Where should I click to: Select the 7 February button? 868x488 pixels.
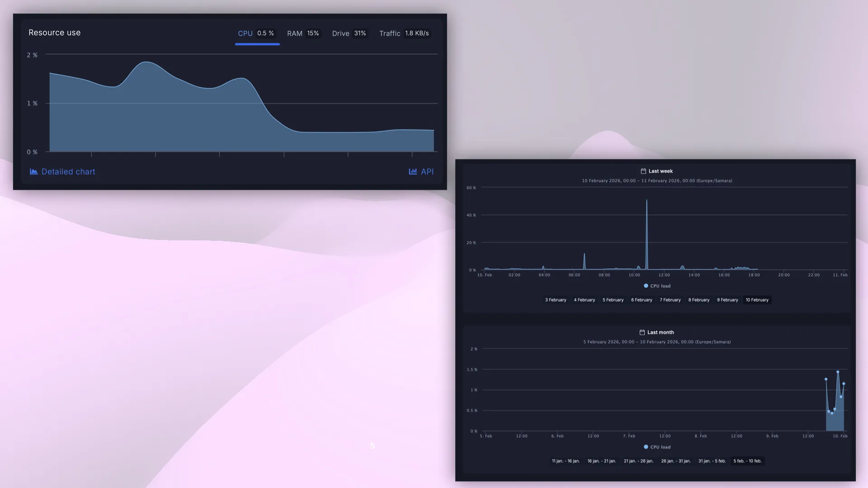[x=670, y=300]
